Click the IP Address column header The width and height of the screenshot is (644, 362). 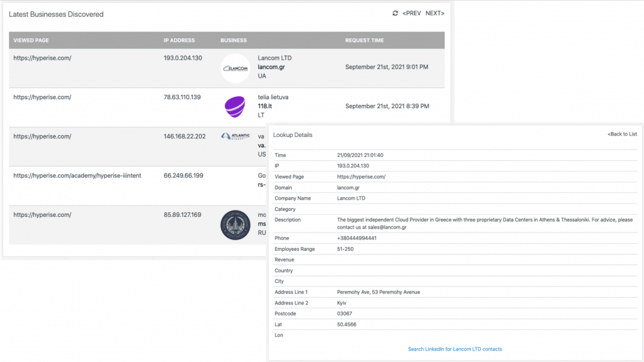coord(179,40)
